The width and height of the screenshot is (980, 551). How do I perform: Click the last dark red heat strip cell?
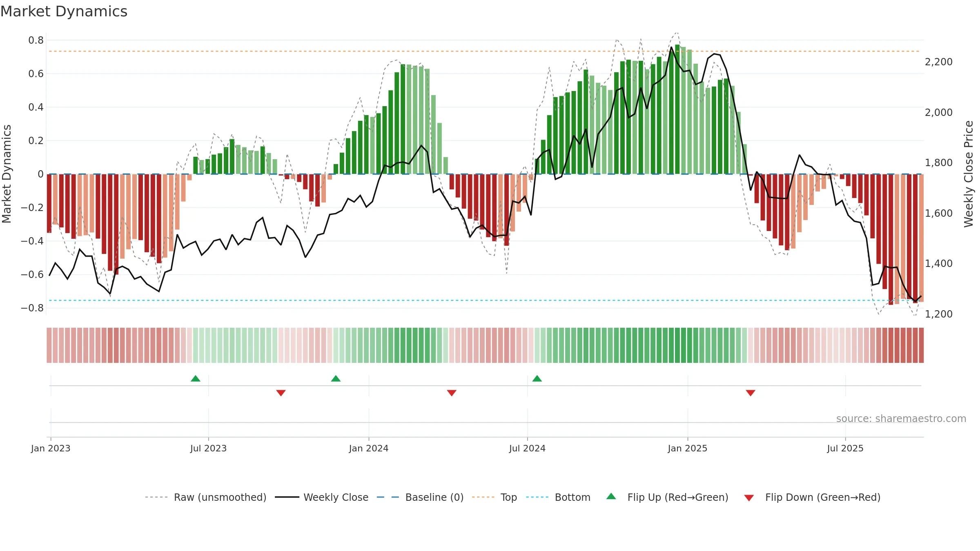[x=921, y=345]
